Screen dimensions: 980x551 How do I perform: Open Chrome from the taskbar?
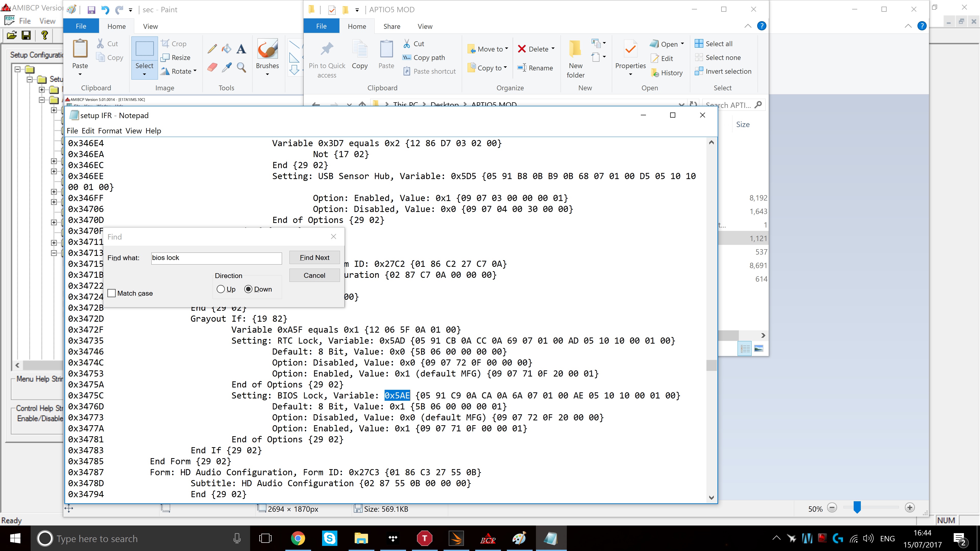pyautogui.click(x=298, y=539)
